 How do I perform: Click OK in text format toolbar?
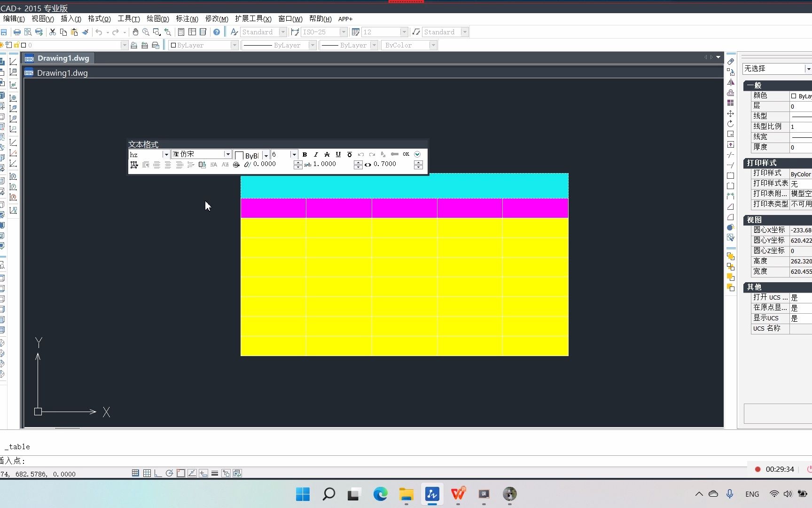(406, 154)
